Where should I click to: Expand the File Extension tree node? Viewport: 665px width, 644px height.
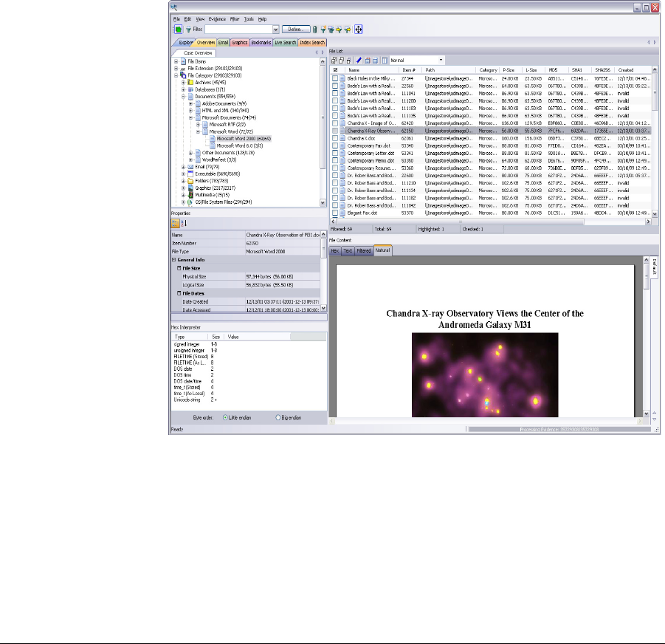pyautogui.click(x=176, y=68)
